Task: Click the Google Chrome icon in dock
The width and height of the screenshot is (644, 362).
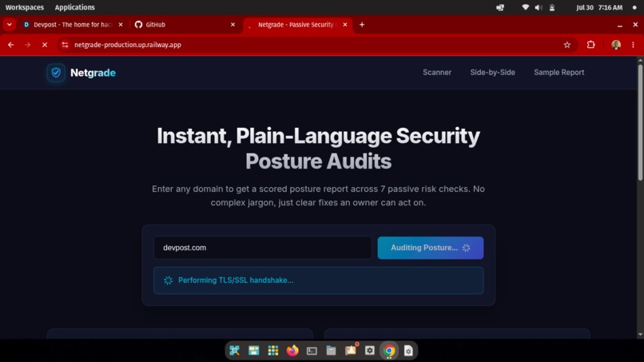Action: (x=389, y=351)
